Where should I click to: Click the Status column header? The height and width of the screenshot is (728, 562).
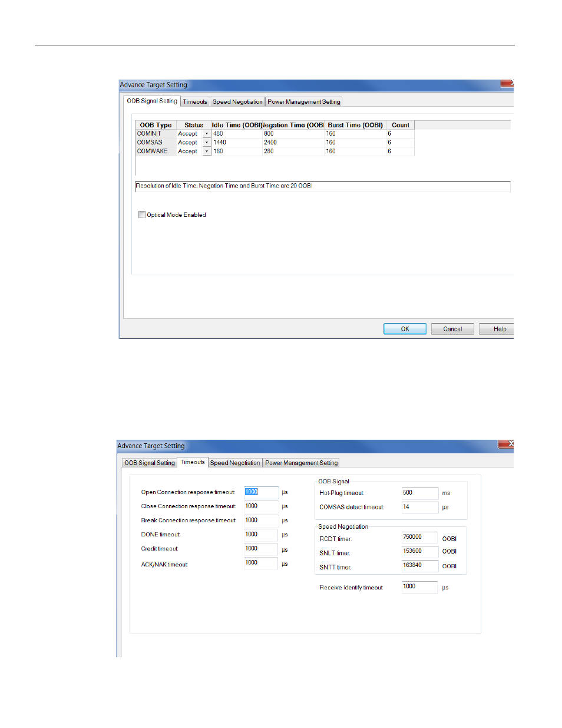194,125
